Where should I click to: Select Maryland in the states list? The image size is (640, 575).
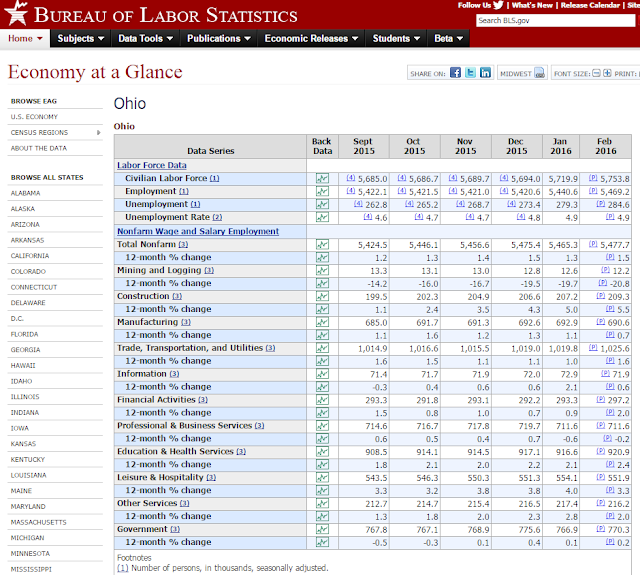(x=28, y=506)
